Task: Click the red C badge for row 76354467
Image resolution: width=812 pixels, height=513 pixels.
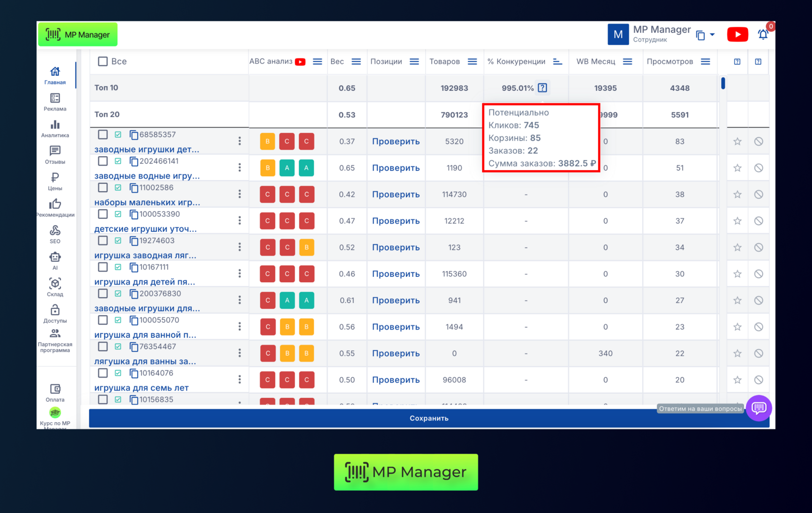Action: click(x=268, y=354)
